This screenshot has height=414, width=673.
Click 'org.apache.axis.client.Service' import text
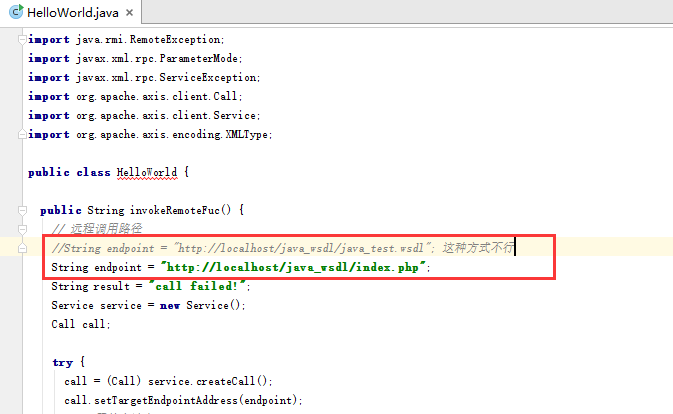coord(168,115)
